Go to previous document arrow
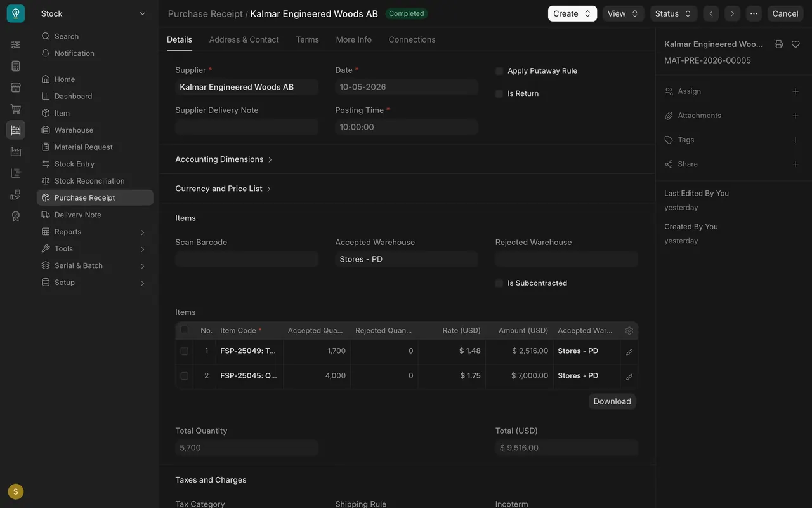 click(x=711, y=13)
